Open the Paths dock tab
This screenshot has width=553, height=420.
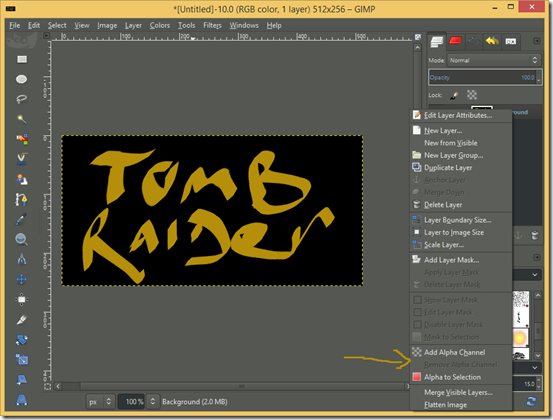473,41
